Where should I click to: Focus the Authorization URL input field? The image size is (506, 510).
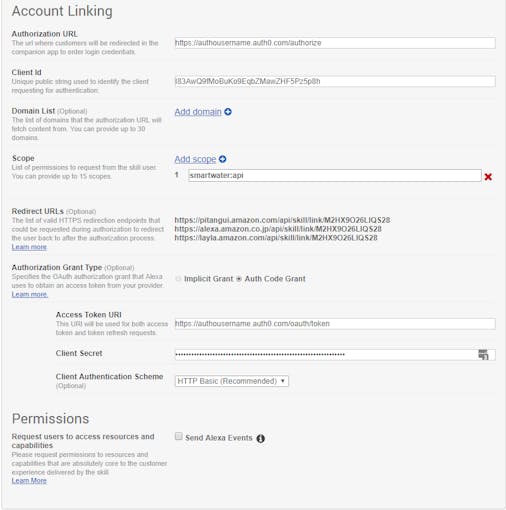click(335, 43)
